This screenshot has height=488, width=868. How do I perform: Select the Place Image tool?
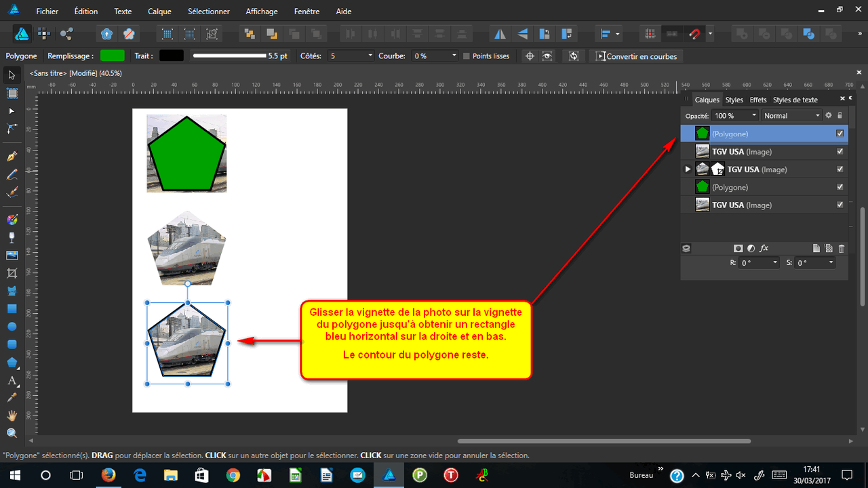12,256
